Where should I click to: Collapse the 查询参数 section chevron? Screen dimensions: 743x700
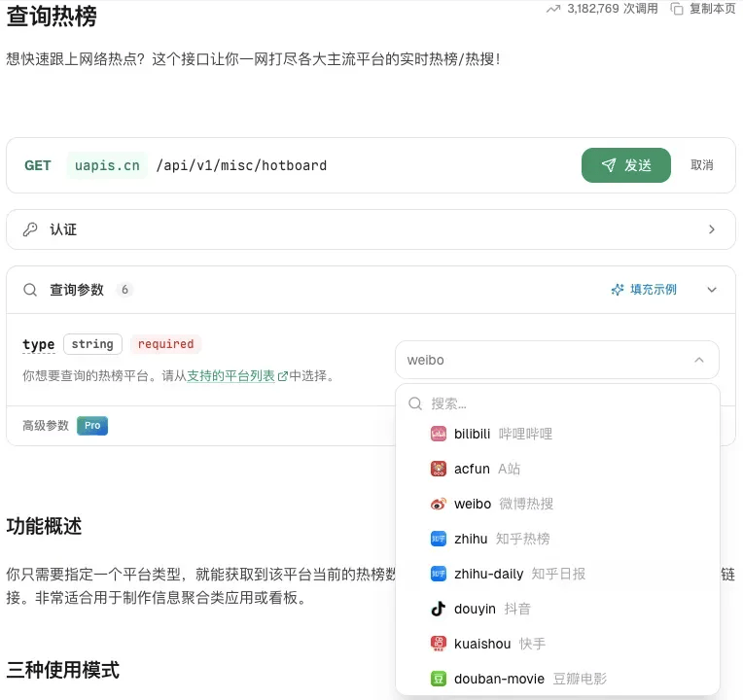[x=712, y=290]
